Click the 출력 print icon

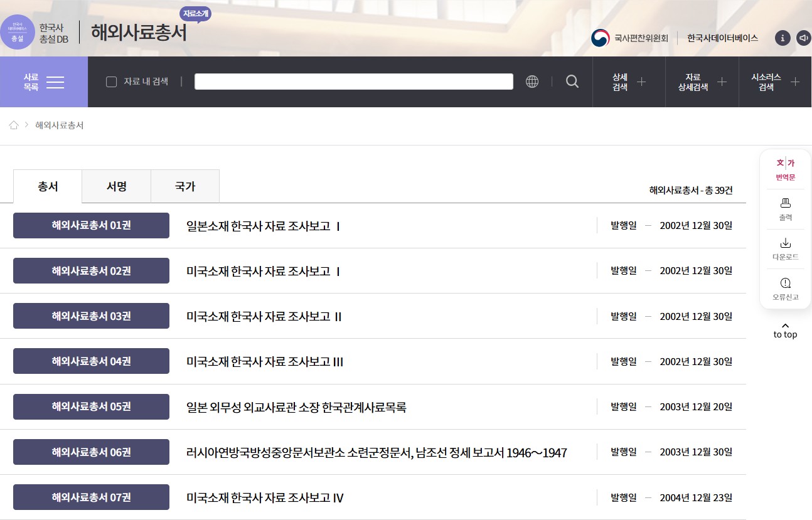(x=785, y=209)
